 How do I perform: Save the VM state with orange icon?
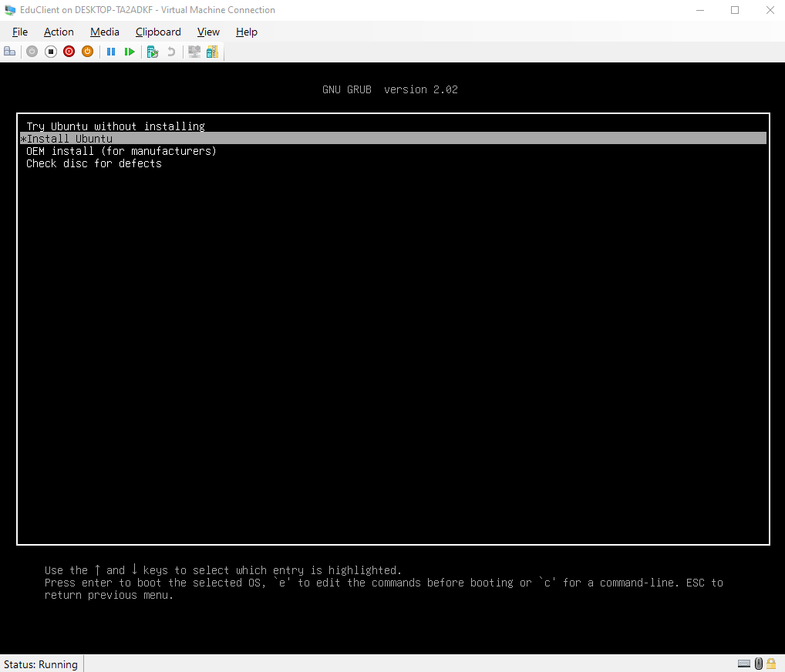pos(88,52)
